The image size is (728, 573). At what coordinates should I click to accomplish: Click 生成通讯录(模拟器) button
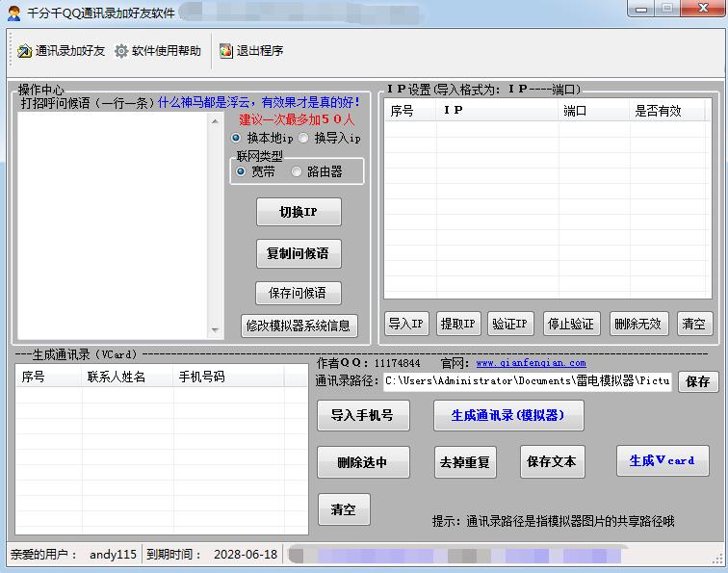point(508,415)
